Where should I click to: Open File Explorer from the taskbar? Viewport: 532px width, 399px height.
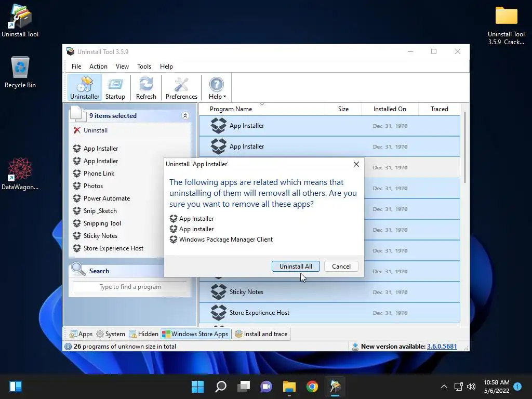(289, 387)
